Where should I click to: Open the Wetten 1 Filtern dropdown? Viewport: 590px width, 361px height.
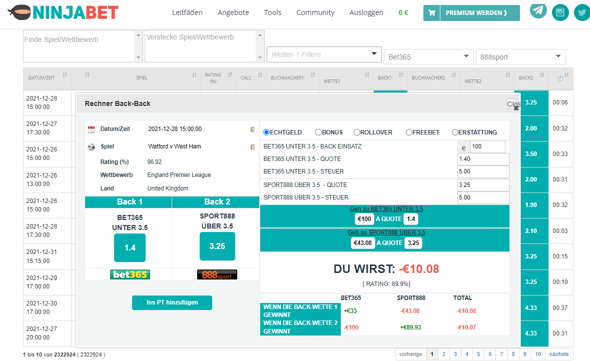pyautogui.click(x=324, y=55)
